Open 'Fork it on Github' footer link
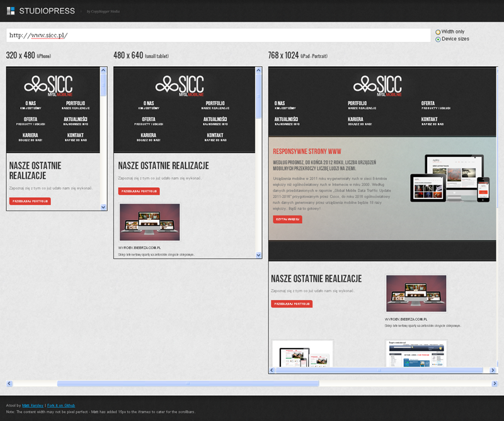 click(x=61, y=405)
